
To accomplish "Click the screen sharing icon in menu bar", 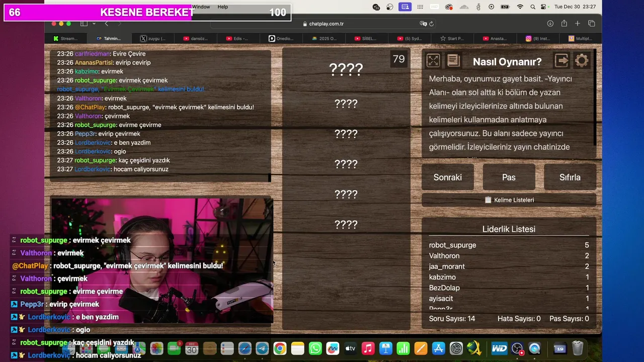I will click(x=405, y=7).
